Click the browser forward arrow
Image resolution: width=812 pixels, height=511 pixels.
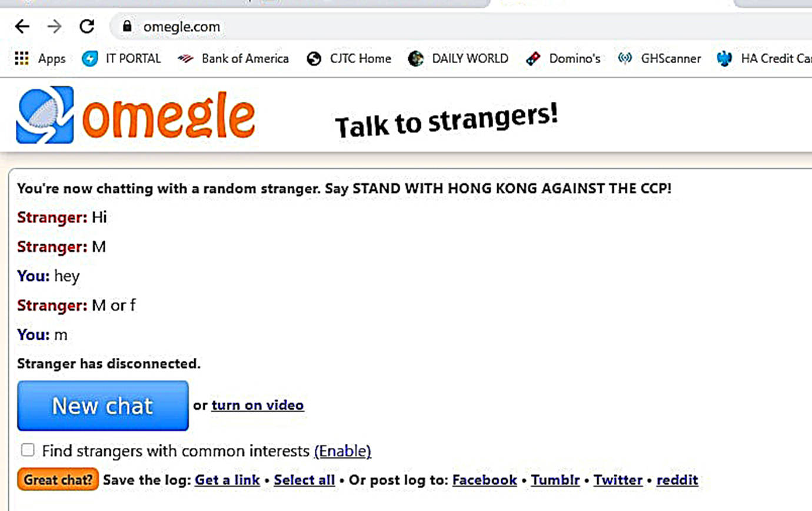[x=54, y=26]
